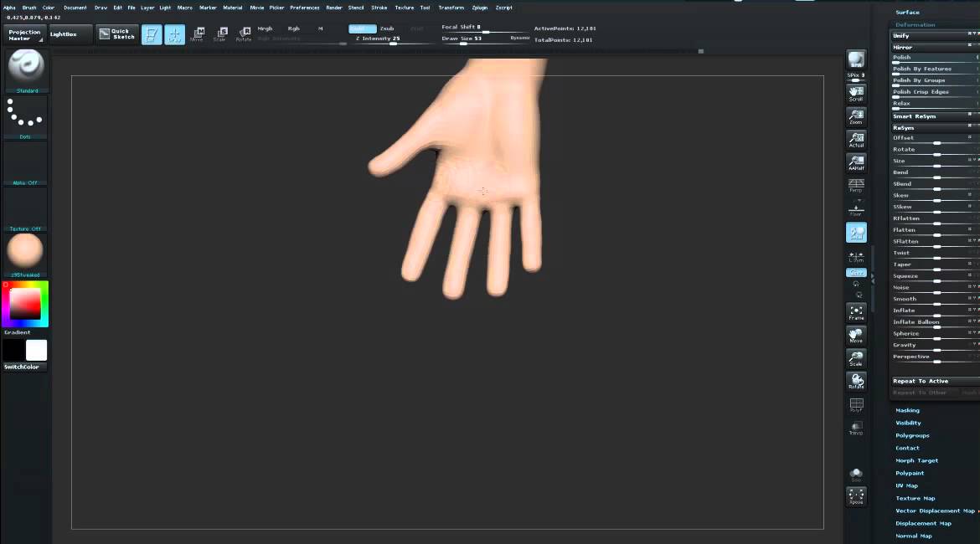Toggle the Rgb mode button
980x544 pixels.
(294, 28)
